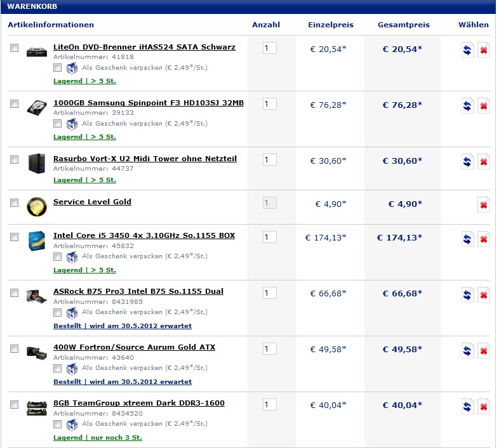Click gift icon in ASRock B75 row

coord(72,313)
